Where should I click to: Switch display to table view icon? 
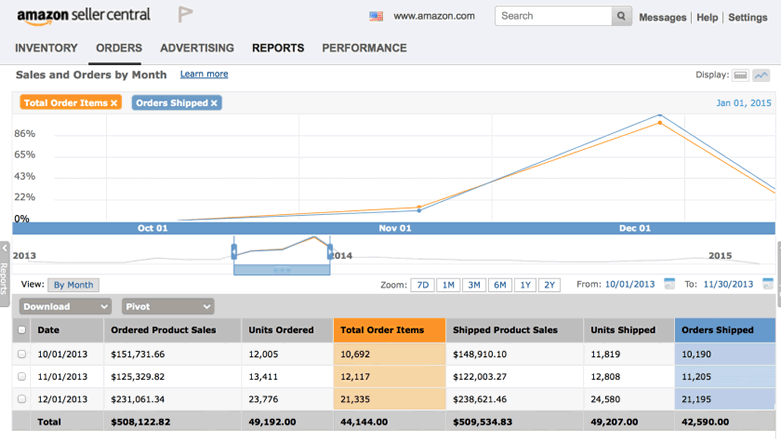click(741, 75)
